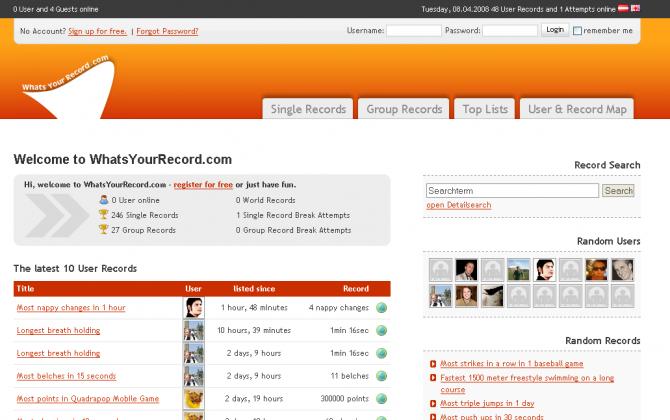Open Most nappy changes in 1 hour
Viewport: 670px width, 420px height.
coord(71,308)
